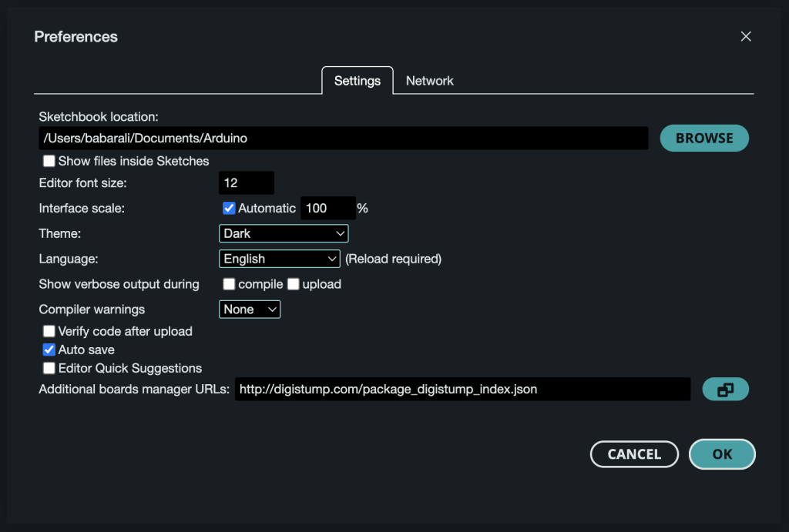This screenshot has height=532, width=789.
Task: Enable verbose output during upload
Action: click(x=294, y=284)
